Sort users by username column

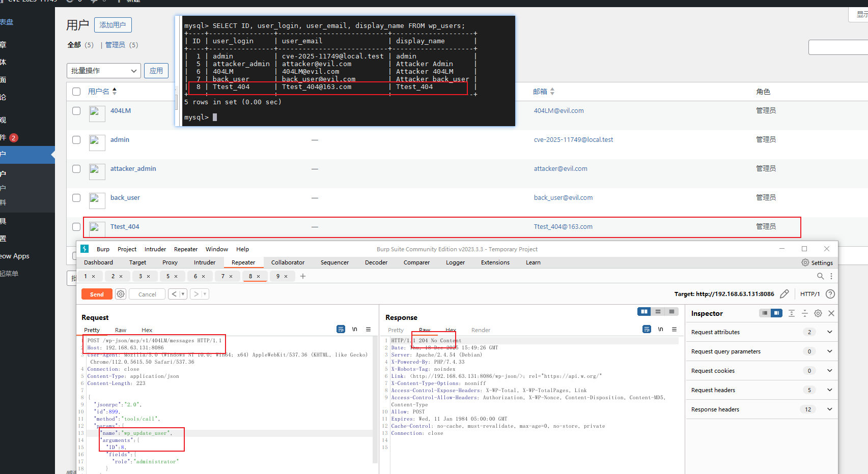(x=102, y=92)
